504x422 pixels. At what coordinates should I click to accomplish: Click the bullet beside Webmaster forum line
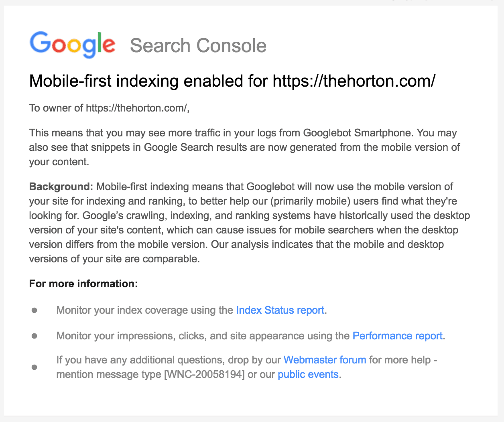point(35,367)
